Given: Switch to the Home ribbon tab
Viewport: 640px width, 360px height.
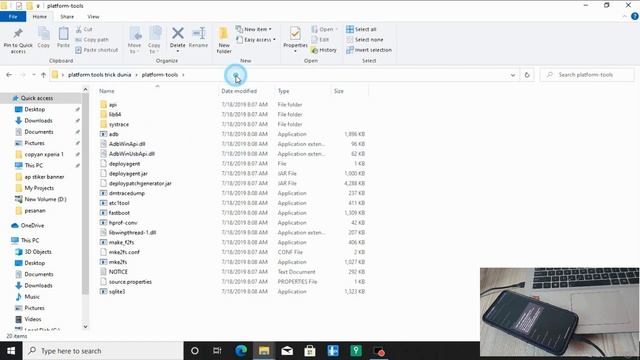Looking at the screenshot, I should pos(40,17).
